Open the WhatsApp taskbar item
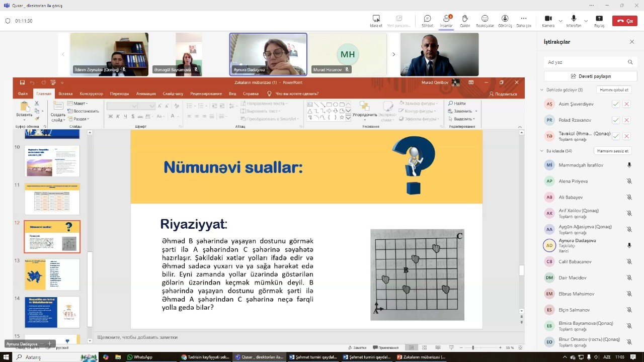The height and width of the screenshot is (362, 644). coord(140,357)
